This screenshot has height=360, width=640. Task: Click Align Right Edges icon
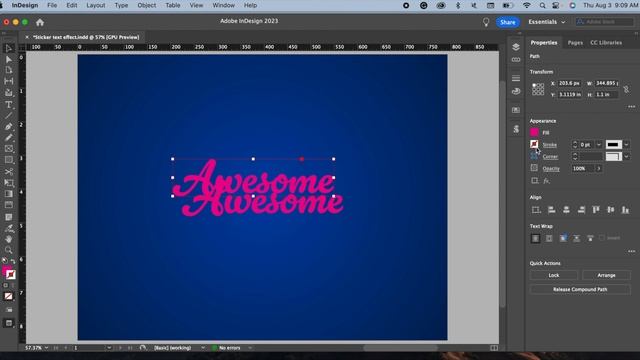tap(581, 210)
